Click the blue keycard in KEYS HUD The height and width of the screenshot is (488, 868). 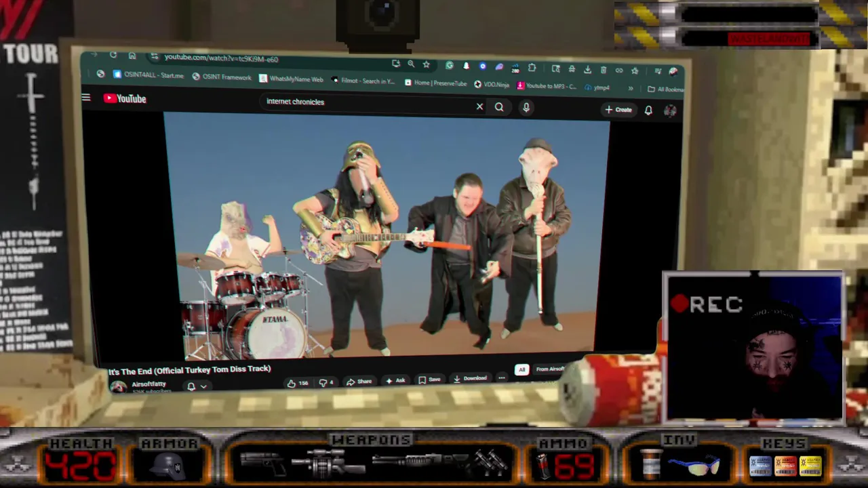760,466
